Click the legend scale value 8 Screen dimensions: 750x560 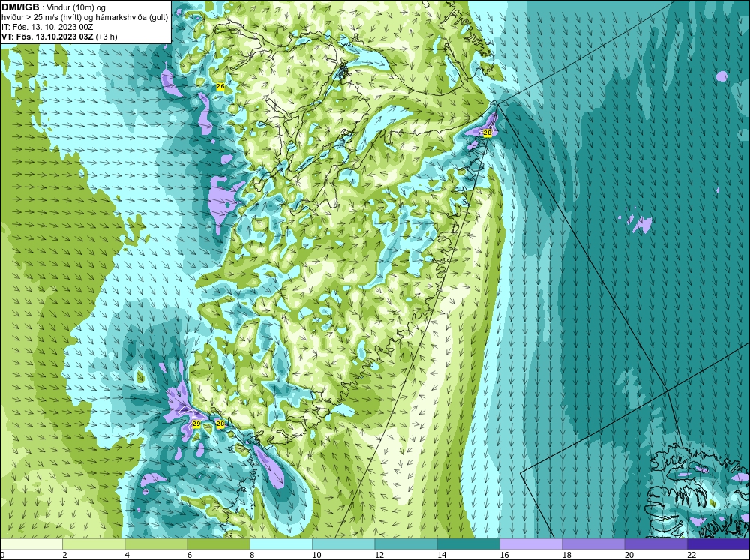(252, 555)
